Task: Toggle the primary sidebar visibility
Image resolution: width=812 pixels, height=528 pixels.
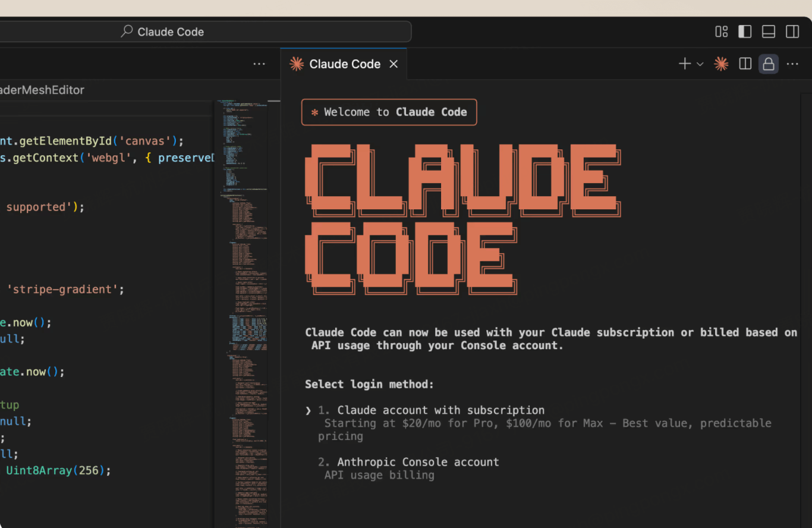Action: tap(745, 32)
